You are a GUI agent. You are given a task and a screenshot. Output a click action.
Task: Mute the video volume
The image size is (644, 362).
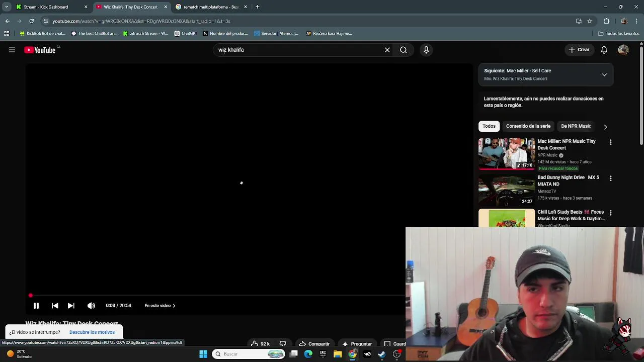coord(91,306)
